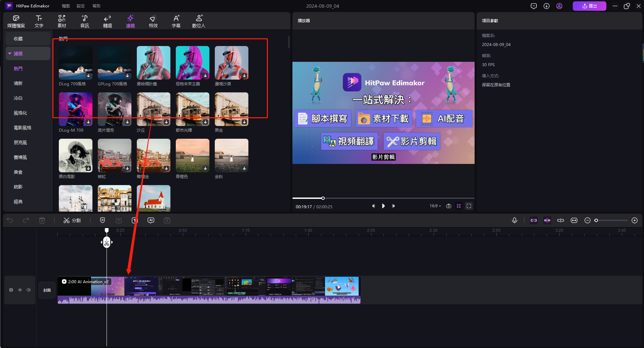This screenshot has height=348, width=644.
Task: Download the GPLog 709風格 filter
Action: 127,76
